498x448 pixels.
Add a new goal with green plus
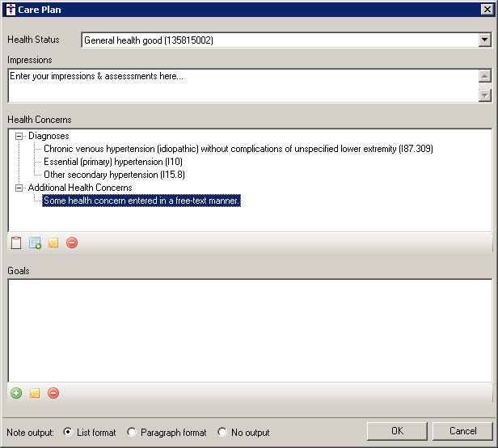pos(16,393)
